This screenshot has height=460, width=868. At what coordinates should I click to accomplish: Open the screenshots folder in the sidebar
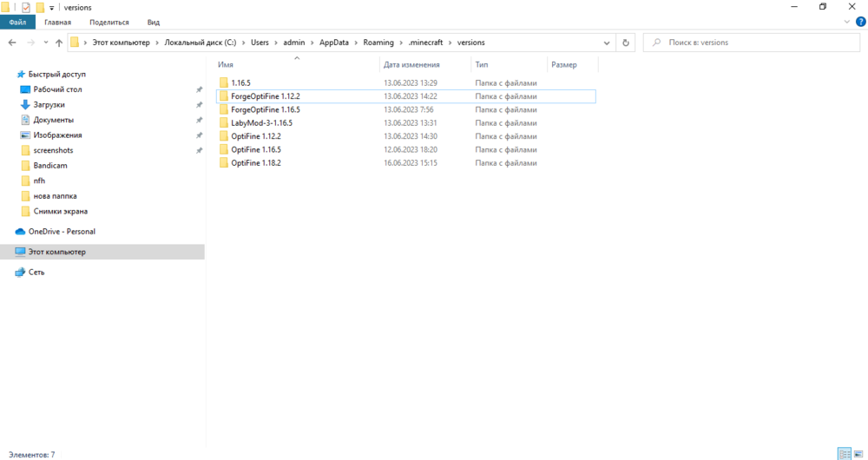coord(53,150)
